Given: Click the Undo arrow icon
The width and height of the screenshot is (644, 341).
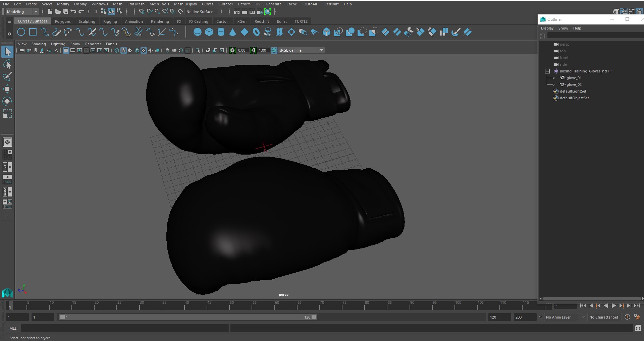Looking at the screenshot, I should [73, 12].
